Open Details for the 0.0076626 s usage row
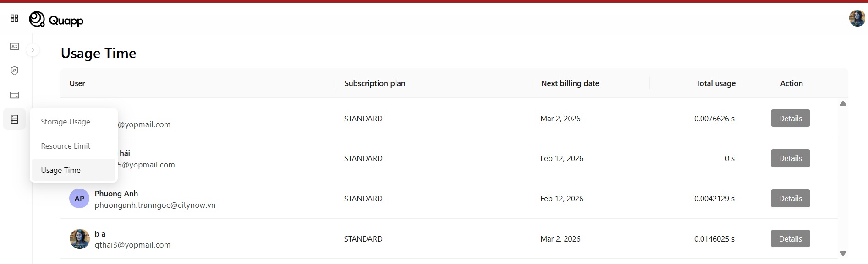868x264 pixels. (x=790, y=119)
